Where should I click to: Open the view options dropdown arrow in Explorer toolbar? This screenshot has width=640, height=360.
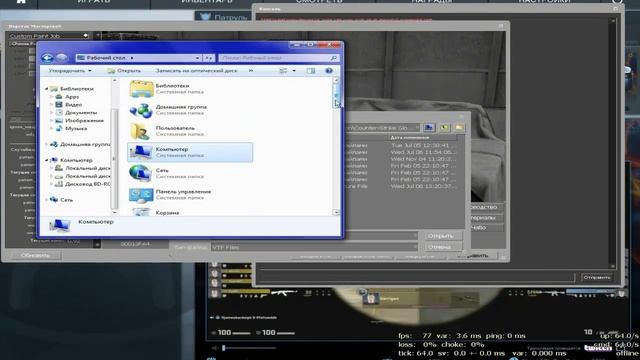coord(294,71)
